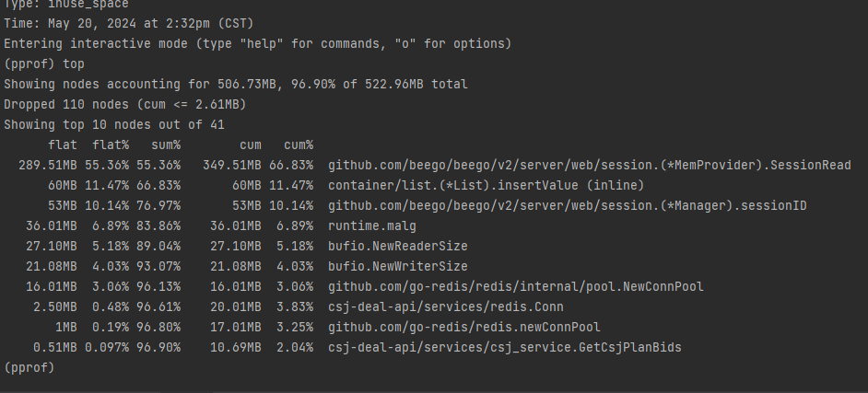868x393 pixels.
Task: Click the container/list insertValue entry
Action: coord(486,185)
